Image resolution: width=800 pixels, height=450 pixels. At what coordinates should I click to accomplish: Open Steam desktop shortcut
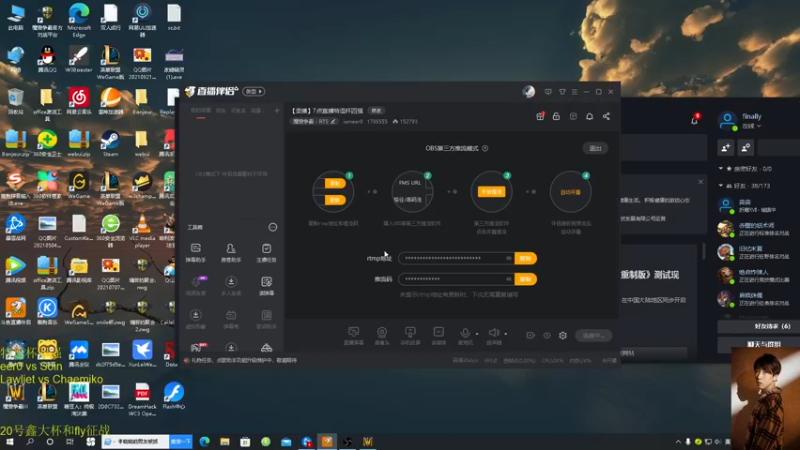pos(110,143)
